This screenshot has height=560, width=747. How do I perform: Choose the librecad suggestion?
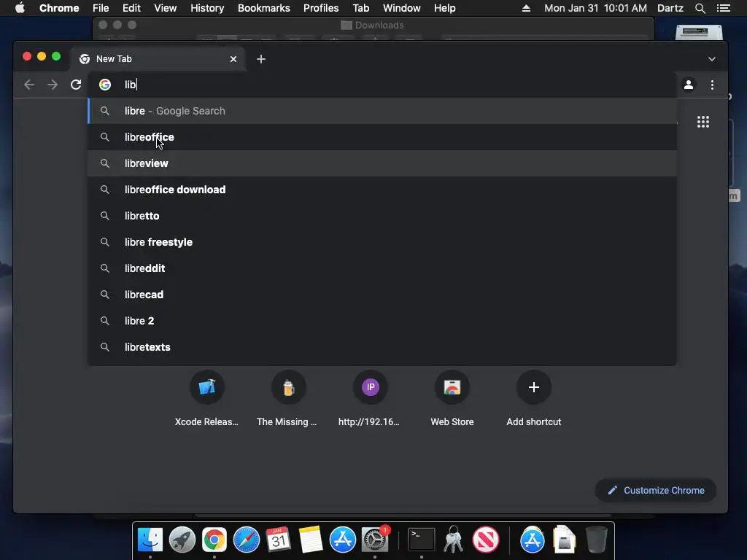tap(382, 295)
